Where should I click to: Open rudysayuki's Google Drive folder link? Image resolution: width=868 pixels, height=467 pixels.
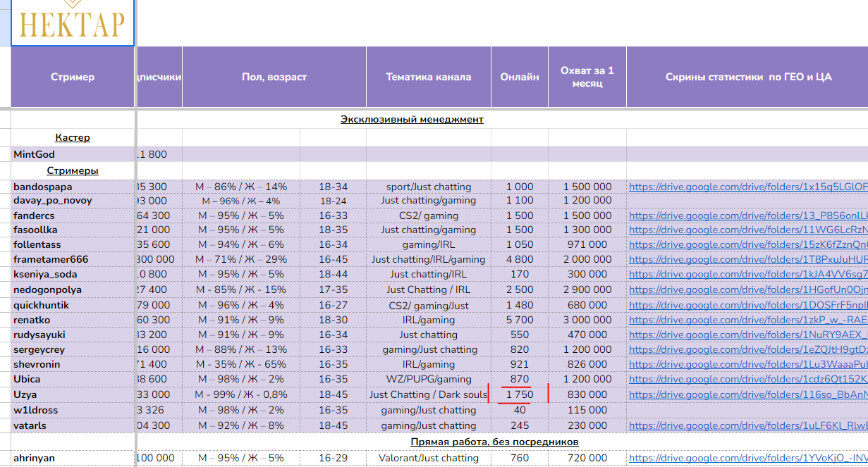pyautogui.click(x=748, y=335)
